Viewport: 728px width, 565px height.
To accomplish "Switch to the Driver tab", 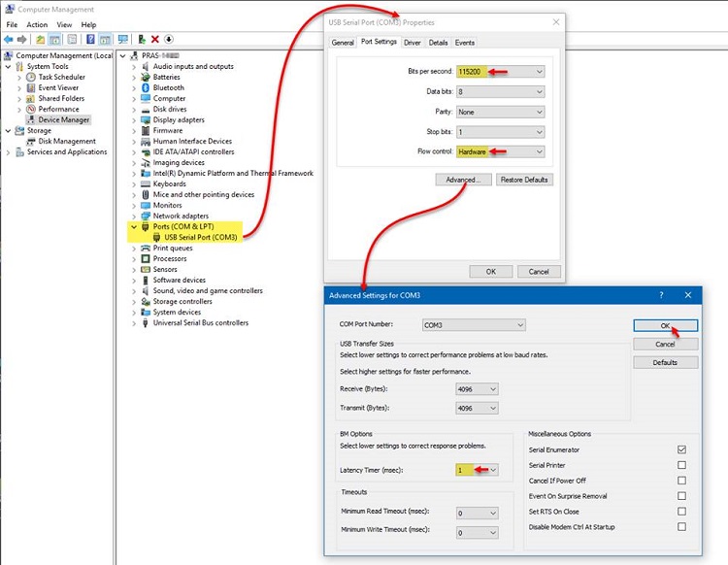I will click(x=413, y=43).
